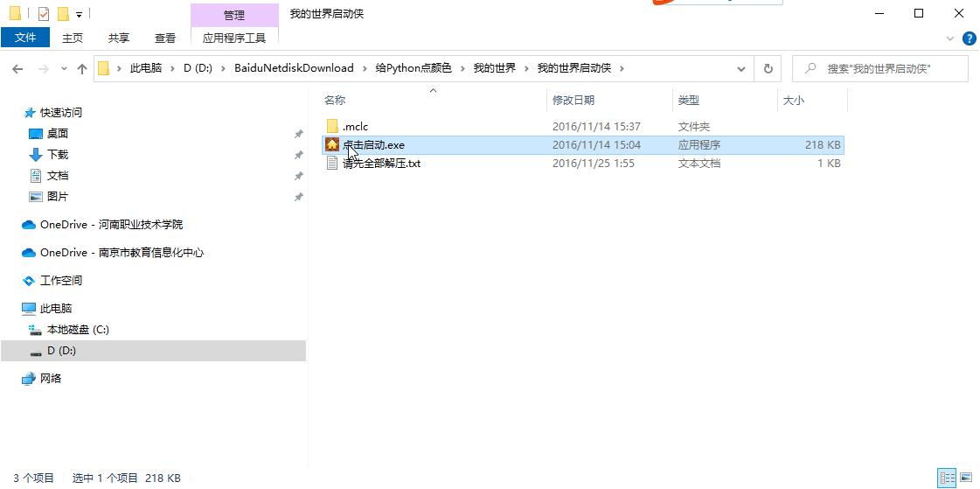980x489 pixels.
Task: Open 图片 in quick access
Action: (57, 196)
